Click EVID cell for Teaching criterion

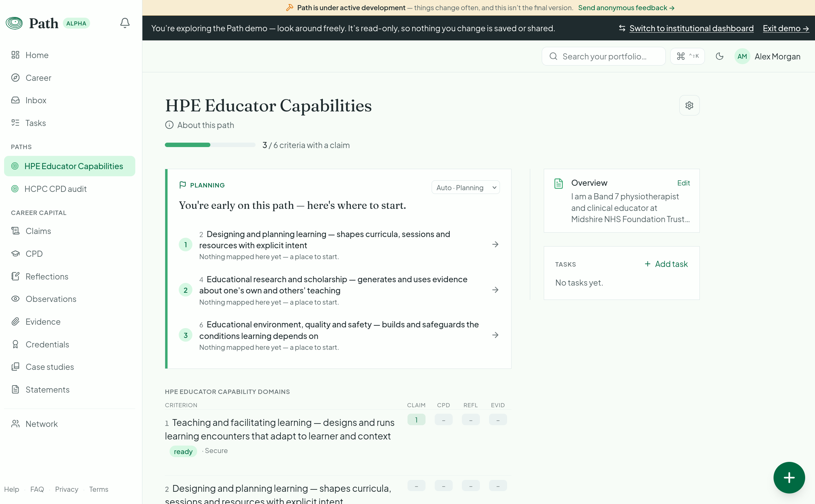click(x=498, y=420)
